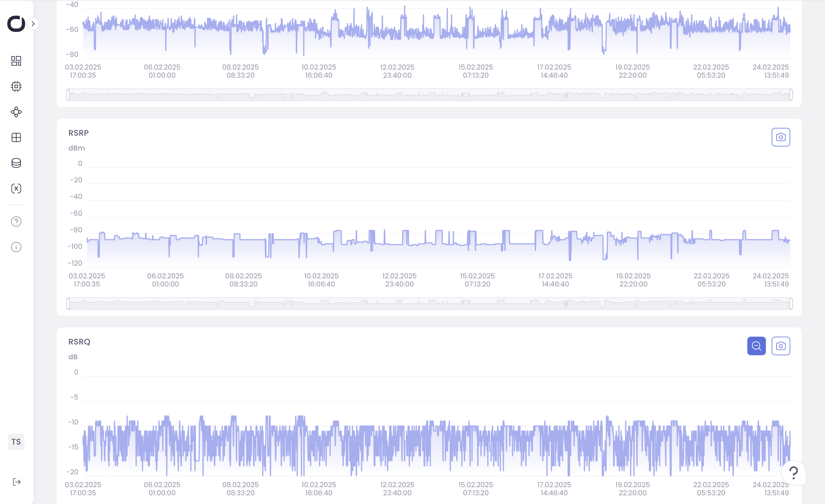Viewport: 825px width, 504px height.
Task: Select the database icon in the sidebar
Action: (16, 163)
